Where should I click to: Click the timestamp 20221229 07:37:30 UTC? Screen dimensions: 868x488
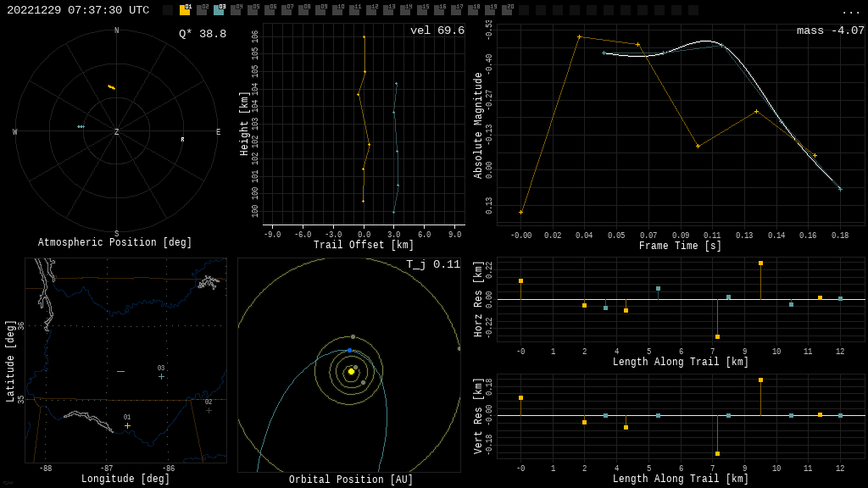[x=78, y=10]
